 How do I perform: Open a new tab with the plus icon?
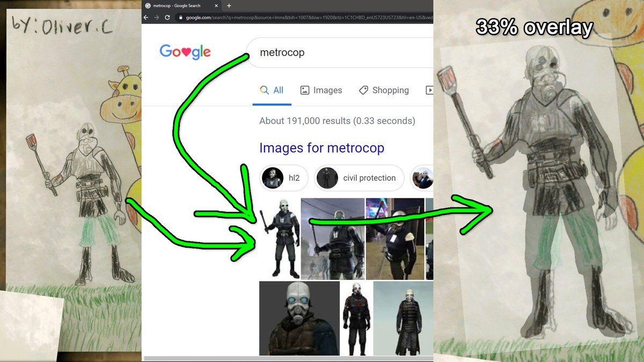(229, 5)
